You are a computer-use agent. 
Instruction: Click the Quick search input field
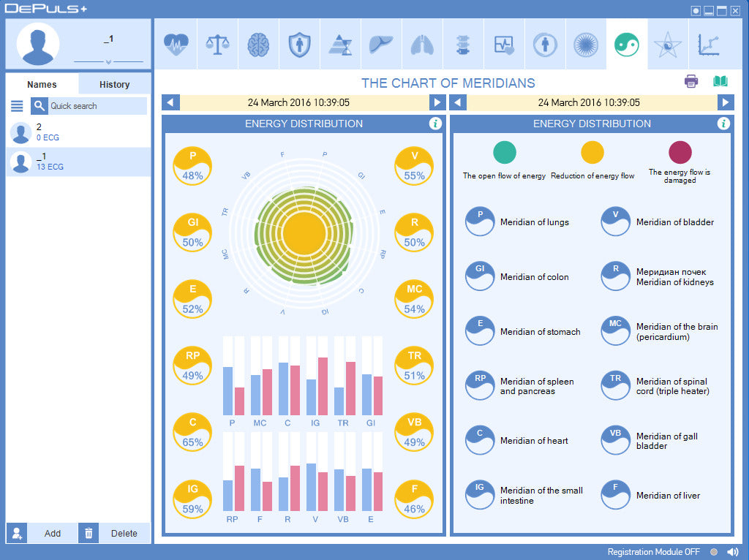point(97,106)
